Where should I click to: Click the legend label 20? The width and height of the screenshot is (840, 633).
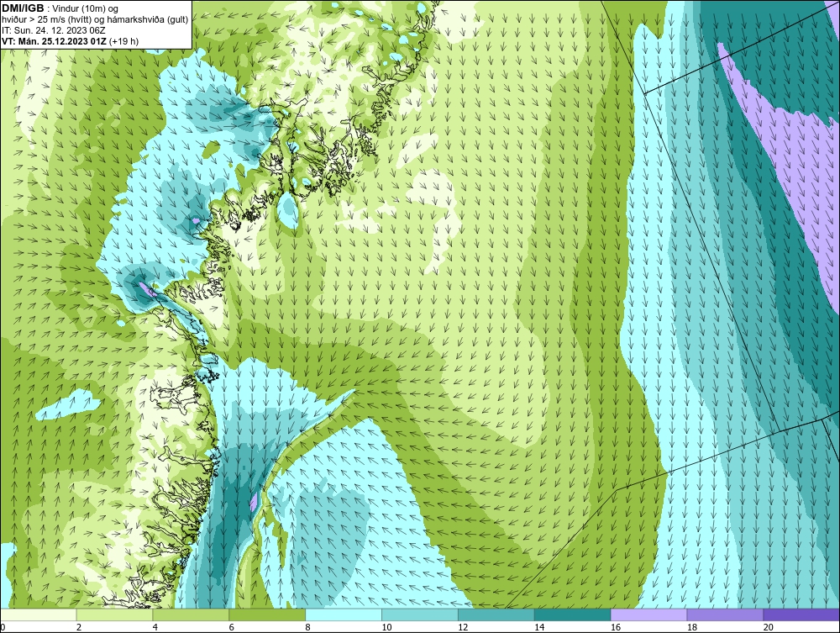(x=769, y=627)
